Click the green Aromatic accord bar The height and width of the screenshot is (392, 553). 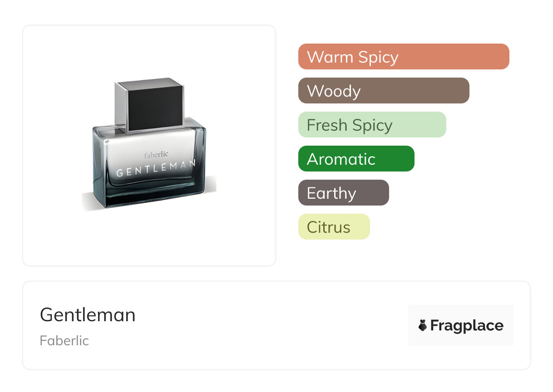tap(356, 159)
